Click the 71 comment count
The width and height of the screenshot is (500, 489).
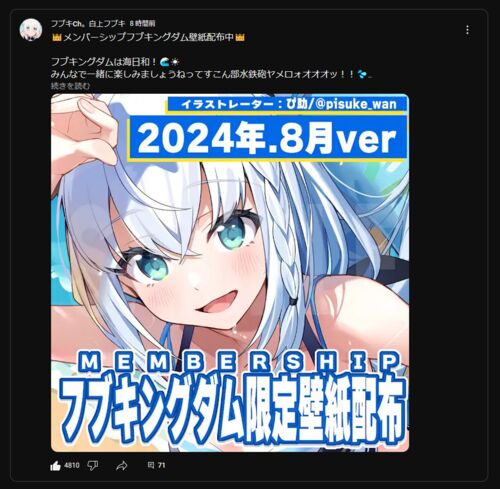point(162,465)
